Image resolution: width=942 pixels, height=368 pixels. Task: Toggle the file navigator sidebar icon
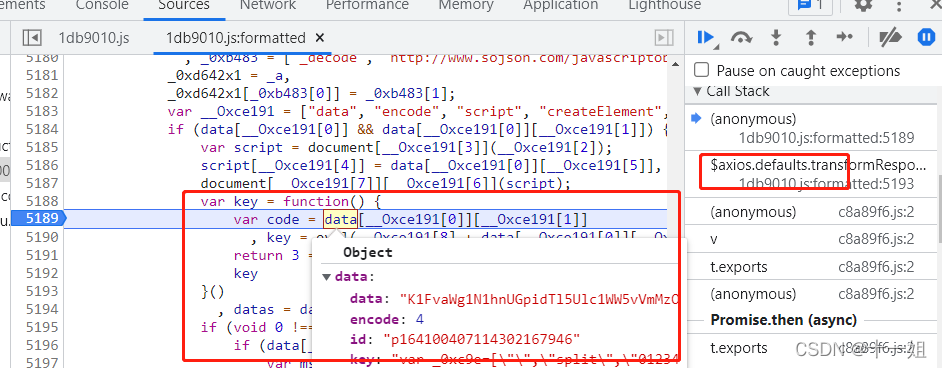32,38
